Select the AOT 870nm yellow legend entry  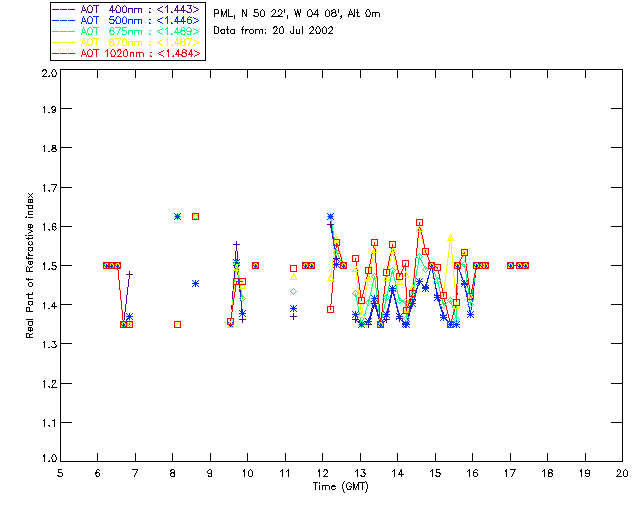[127, 42]
